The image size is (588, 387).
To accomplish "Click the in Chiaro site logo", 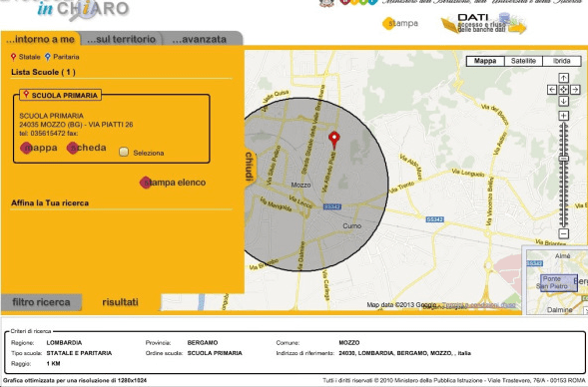I will click(83, 8).
